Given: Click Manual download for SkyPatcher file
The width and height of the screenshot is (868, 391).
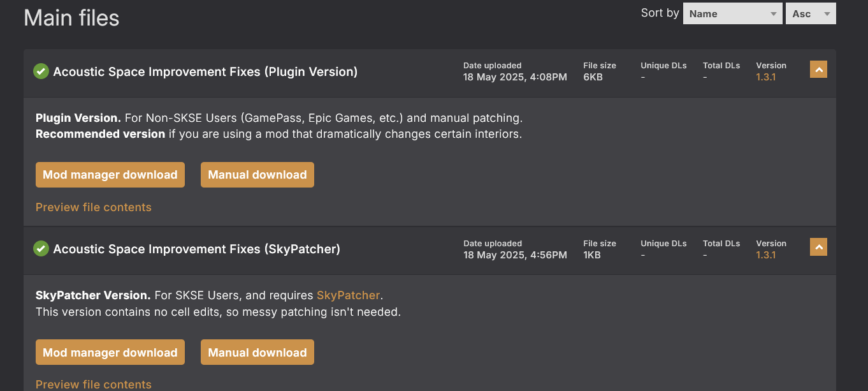Looking at the screenshot, I should [x=257, y=353].
